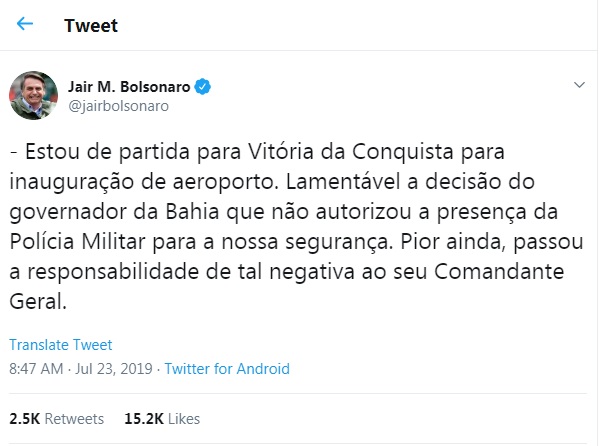Click the Jair M. Bolsonaro display name
The height and width of the screenshot is (446, 612).
(x=129, y=87)
